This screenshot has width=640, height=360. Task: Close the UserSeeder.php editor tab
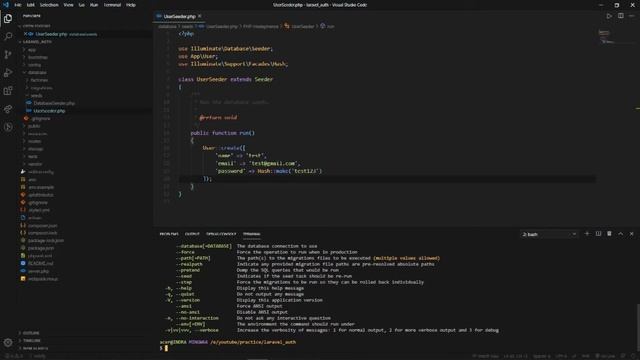point(200,16)
